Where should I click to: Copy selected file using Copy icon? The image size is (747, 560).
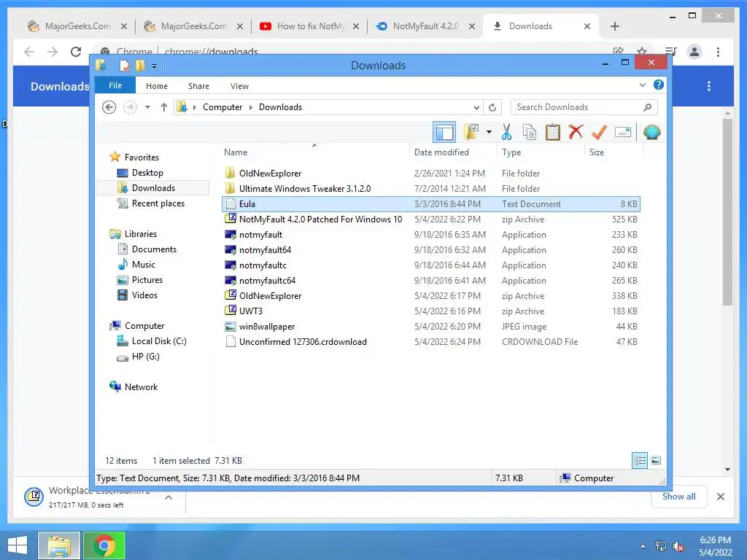[530, 132]
